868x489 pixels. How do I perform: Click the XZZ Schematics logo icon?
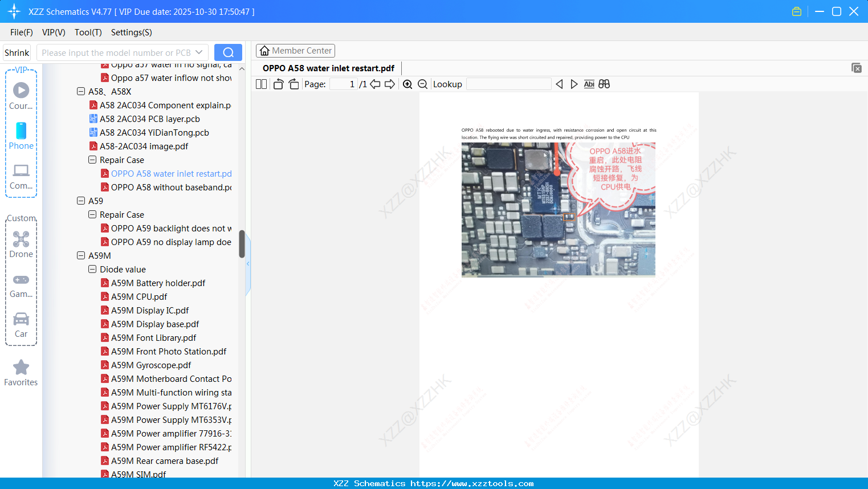[14, 11]
